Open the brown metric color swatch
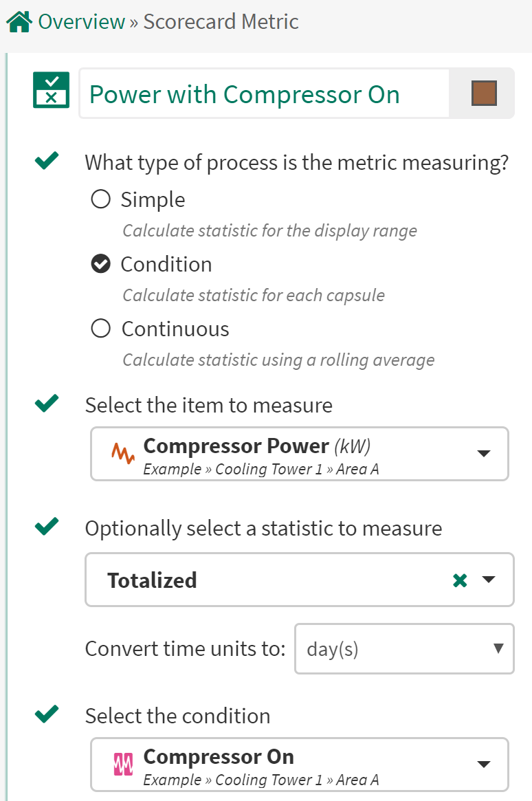Image resolution: width=532 pixels, height=801 pixels. (484, 93)
